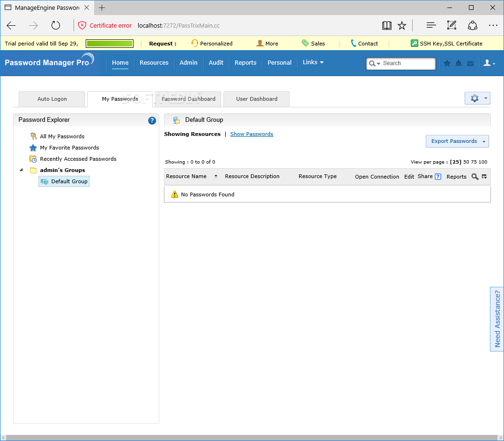Switch to the Auto Logon tab
504x441 pixels.
click(52, 99)
